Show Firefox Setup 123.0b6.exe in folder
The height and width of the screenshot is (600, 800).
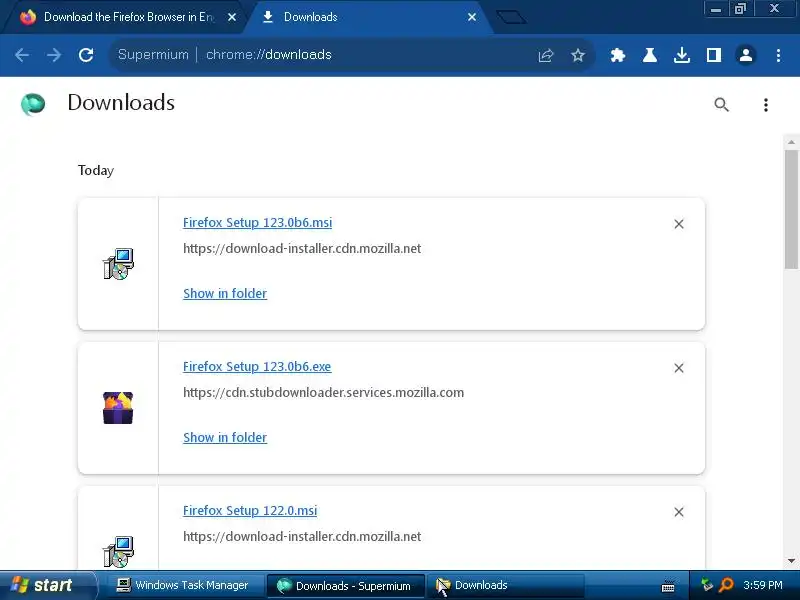click(x=225, y=437)
